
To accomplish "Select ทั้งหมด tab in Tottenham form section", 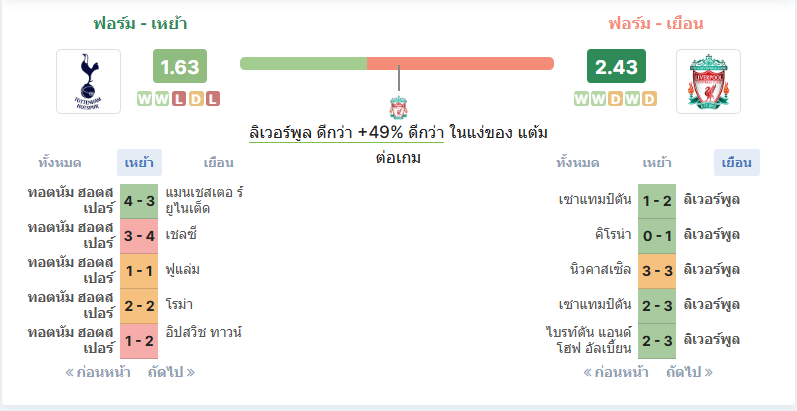I will click(x=60, y=163).
